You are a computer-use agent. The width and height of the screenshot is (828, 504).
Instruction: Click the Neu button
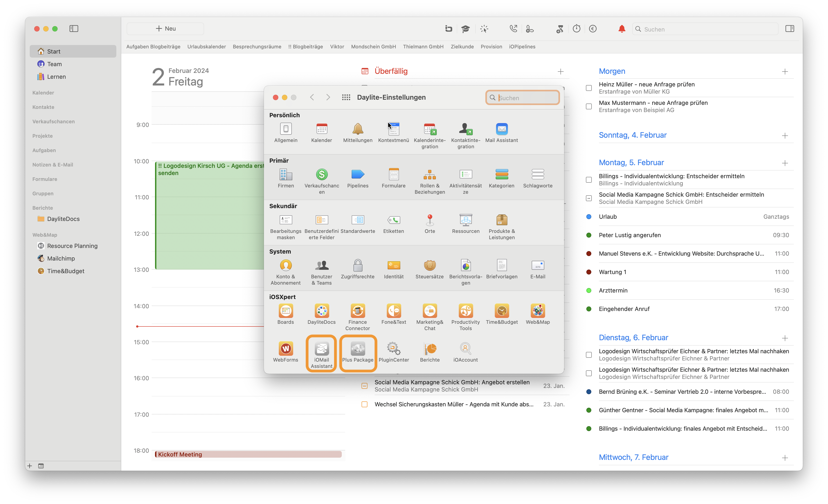point(165,29)
